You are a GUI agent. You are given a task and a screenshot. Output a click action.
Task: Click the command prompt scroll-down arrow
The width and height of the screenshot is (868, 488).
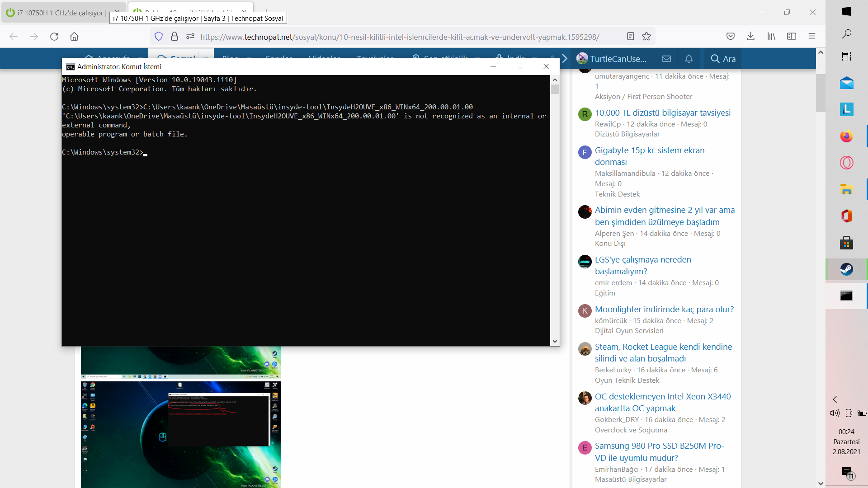point(555,342)
